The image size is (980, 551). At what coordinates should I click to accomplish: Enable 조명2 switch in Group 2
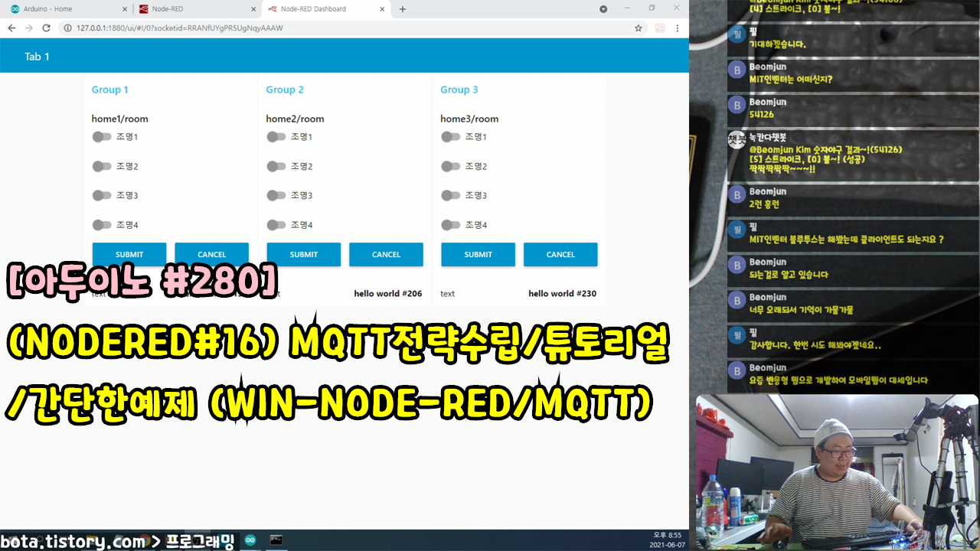(x=276, y=166)
